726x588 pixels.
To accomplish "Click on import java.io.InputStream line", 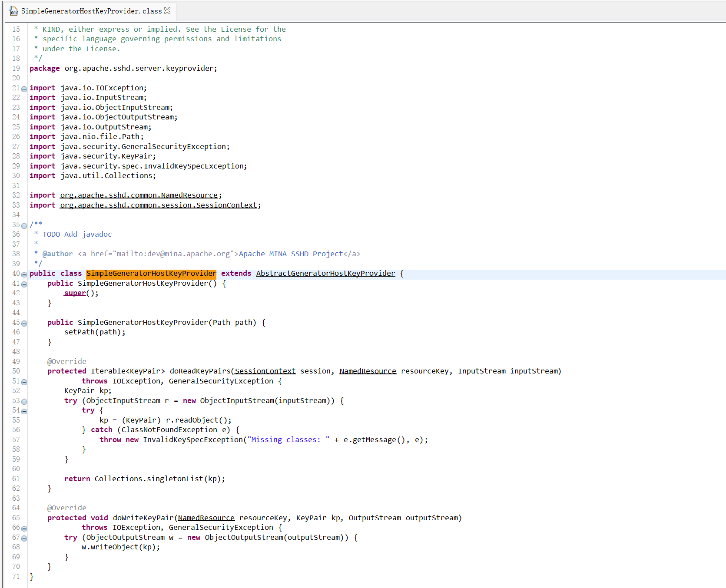I will click(88, 97).
